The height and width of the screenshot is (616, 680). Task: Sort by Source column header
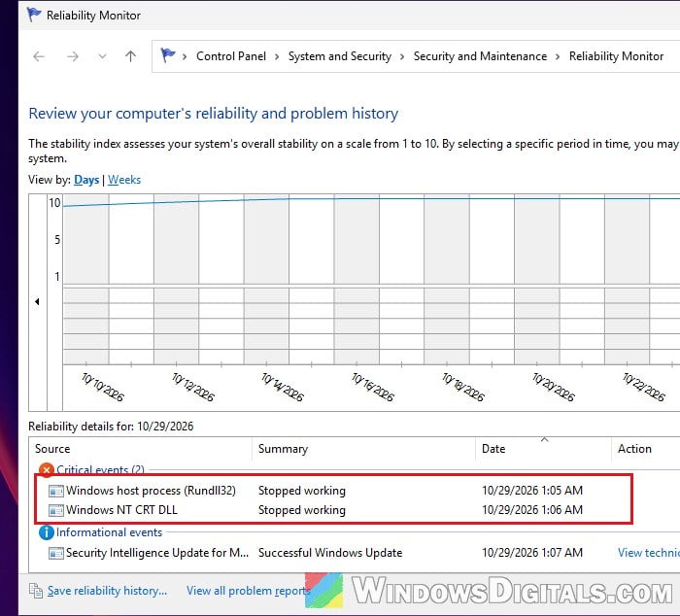[x=141, y=449]
